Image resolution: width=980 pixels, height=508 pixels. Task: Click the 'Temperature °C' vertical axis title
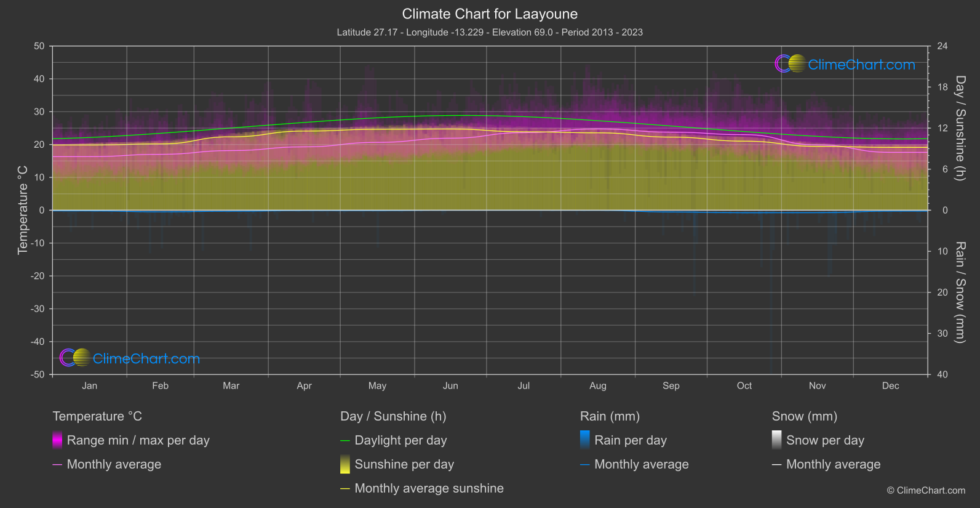23,210
